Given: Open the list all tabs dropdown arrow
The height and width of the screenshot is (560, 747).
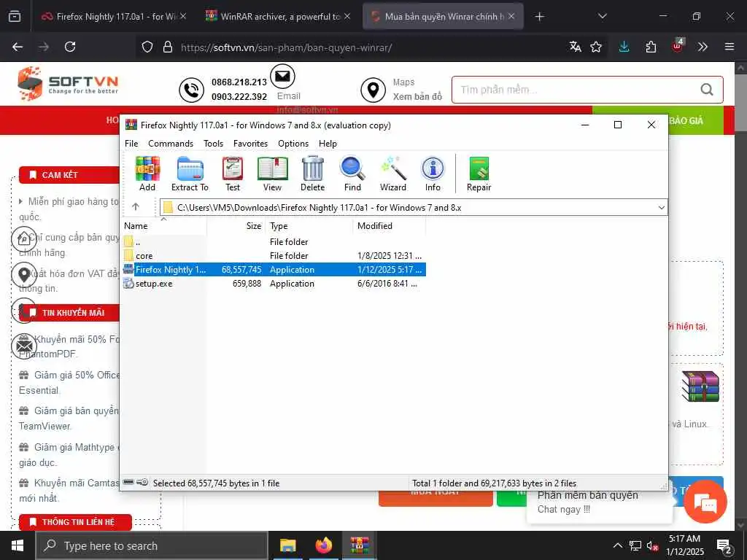Looking at the screenshot, I should tap(602, 16).
